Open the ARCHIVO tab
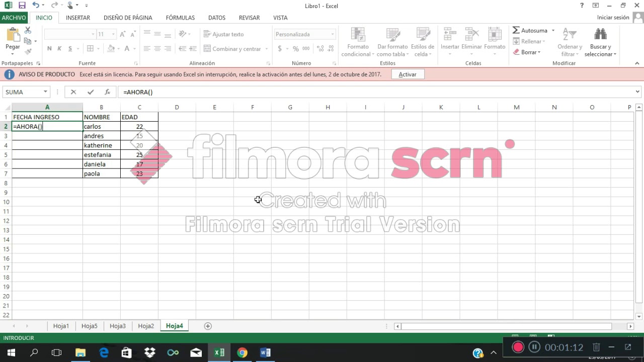The width and height of the screenshot is (644, 362). pyautogui.click(x=14, y=18)
